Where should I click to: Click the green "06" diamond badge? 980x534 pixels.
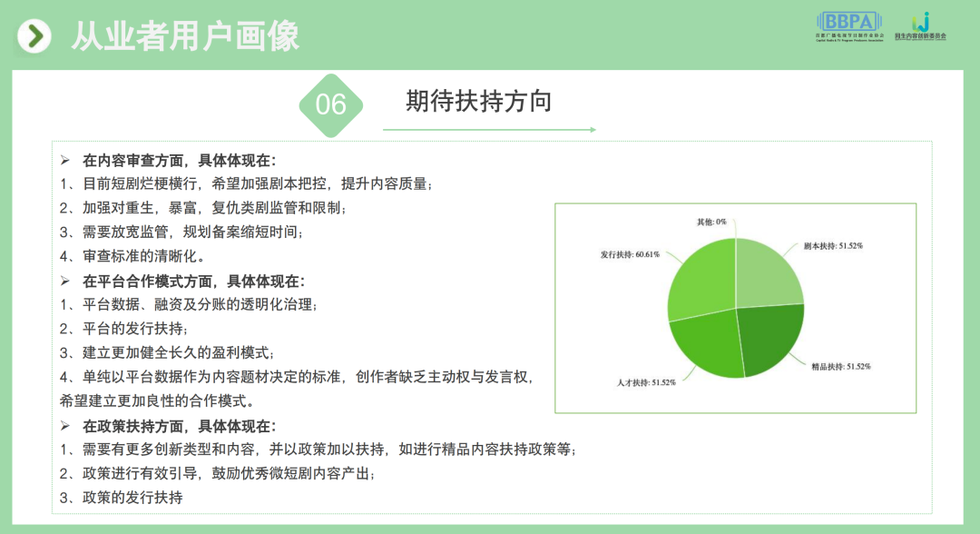[331, 104]
